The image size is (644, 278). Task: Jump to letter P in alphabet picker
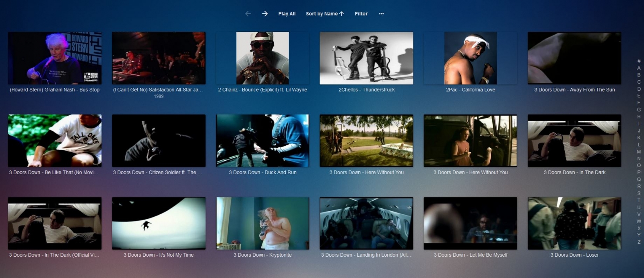point(639,172)
